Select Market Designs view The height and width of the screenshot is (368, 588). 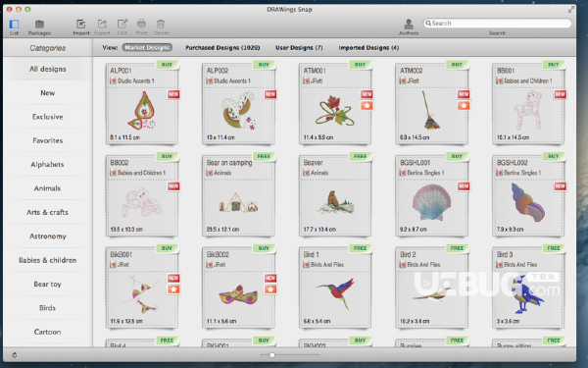pyautogui.click(x=147, y=48)
